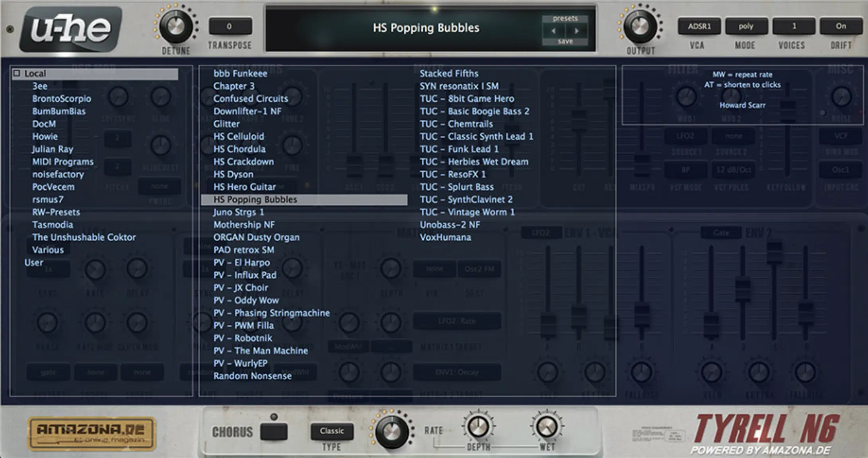Screen dimensions: 868x458
Task: Open the rsmus7 preset folder
Action: (48, 200)
